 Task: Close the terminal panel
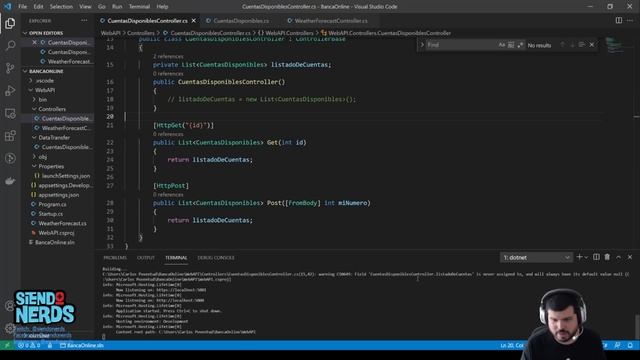(630, 257)
